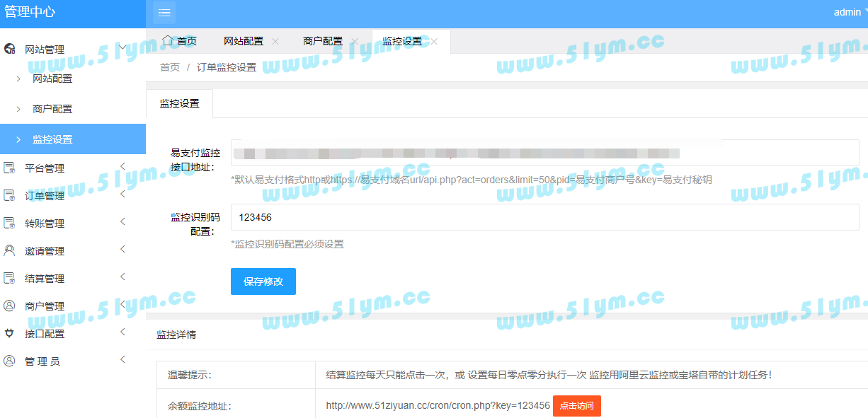Click the 结算管理 sidebar icon
Image resolution: width=868 pixels, height=418 pixels.
coord(10,279)
